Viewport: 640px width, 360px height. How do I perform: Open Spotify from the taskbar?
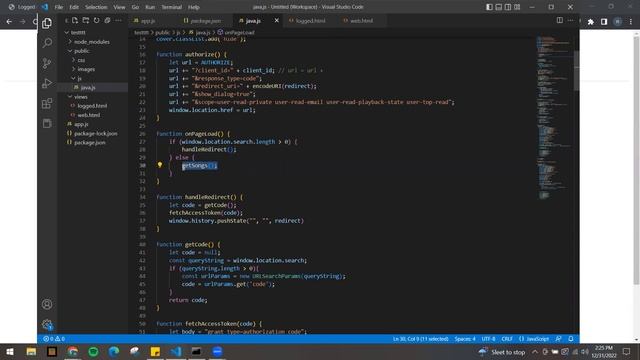(93, 351)
